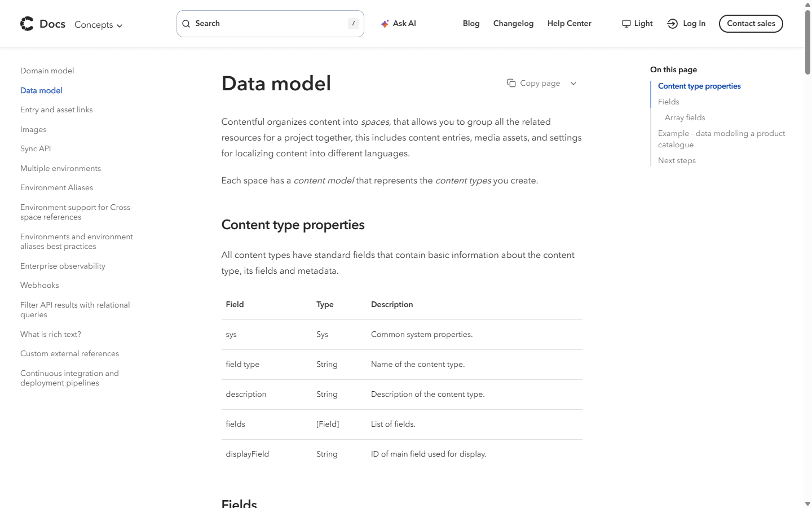Open Enterprise observability sidebar page
Screen dimensions: 812x508
pos(63,266)
